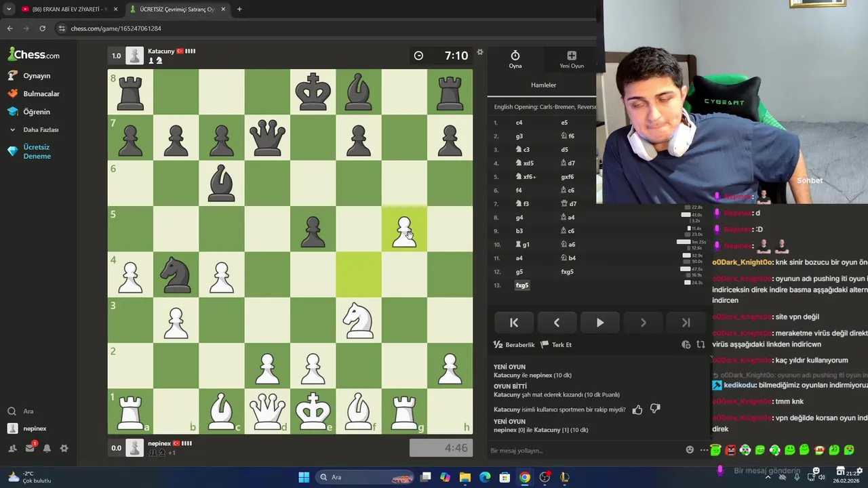The image size is (868, 488).
Task: Open the Chess.com home logo
Action: coord(34,55)
